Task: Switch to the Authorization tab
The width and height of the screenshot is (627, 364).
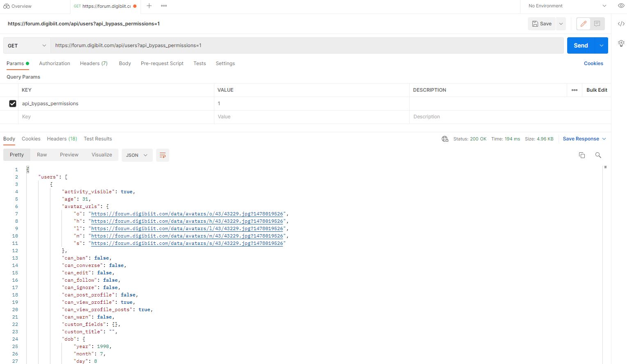Action: tap(55, 63)
